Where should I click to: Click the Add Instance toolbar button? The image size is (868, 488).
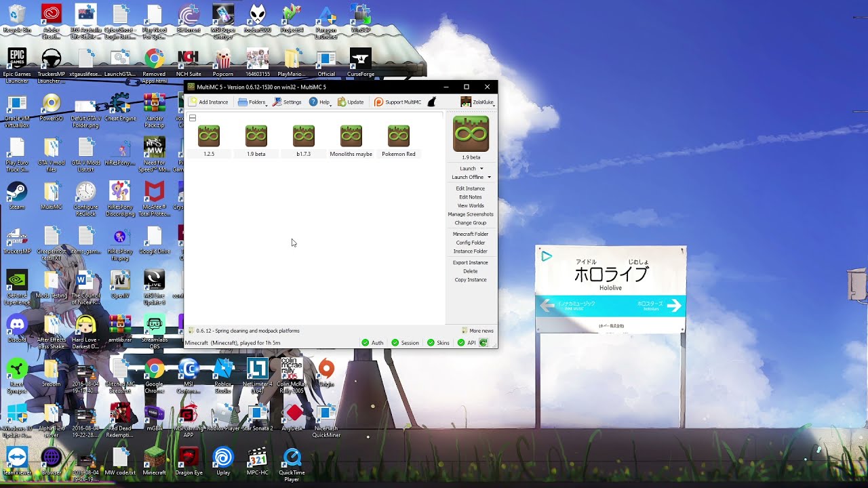point(208,102)
